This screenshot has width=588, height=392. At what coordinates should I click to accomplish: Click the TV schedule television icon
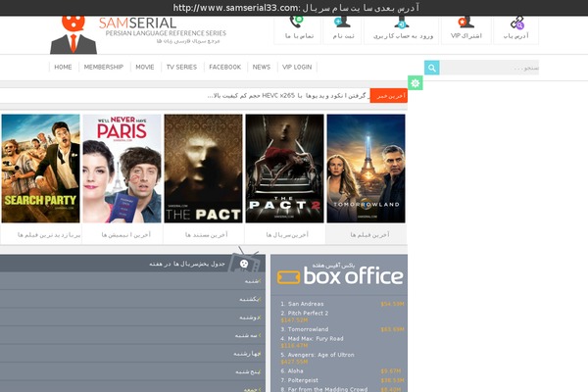(245, 261)
